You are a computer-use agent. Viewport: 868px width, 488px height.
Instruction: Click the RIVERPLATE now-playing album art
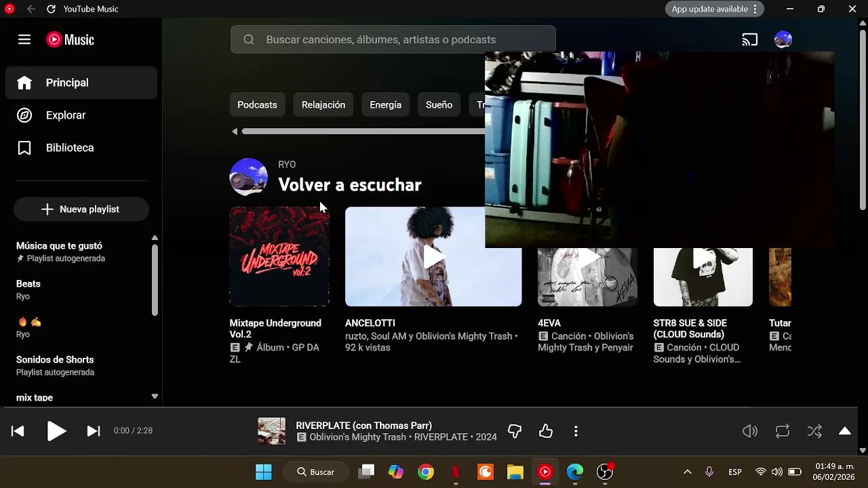pos(271,431)
